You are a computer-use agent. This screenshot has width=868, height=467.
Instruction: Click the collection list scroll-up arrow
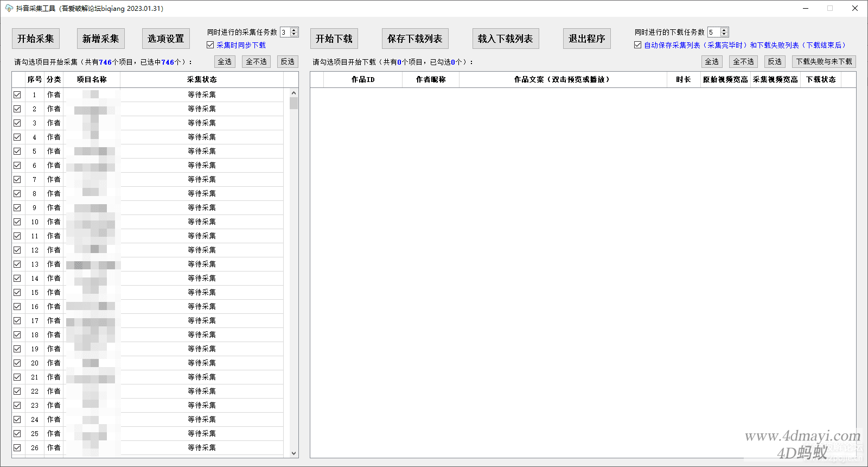294,92
